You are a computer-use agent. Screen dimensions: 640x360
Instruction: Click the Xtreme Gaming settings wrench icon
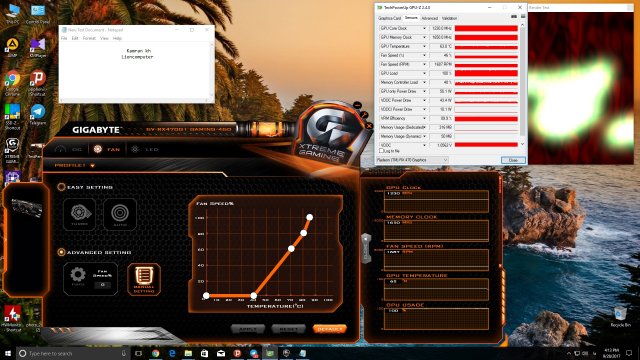(364, 116)
